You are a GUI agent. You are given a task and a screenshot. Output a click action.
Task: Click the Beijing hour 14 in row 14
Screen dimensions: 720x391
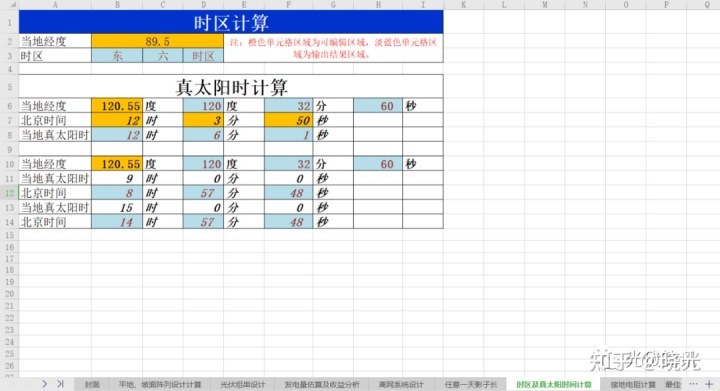coord(117,222)
